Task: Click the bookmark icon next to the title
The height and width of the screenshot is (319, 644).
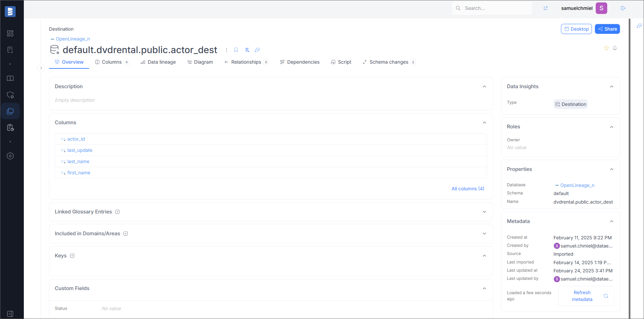Action: 236,50
